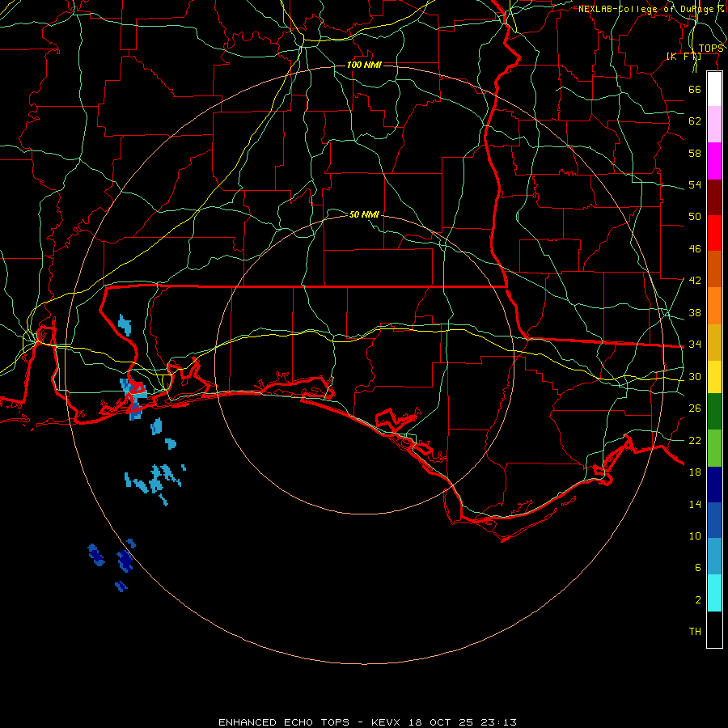Viewport: 728px width, 728px height.
Task: Click the legend value "50"
Action: click(x=695, y=217)
